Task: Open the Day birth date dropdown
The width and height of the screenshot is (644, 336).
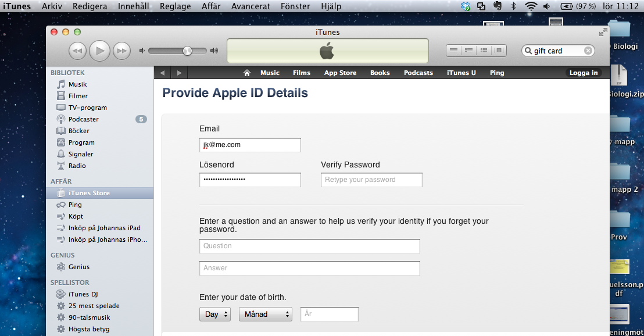Action: tap(215, 314)
